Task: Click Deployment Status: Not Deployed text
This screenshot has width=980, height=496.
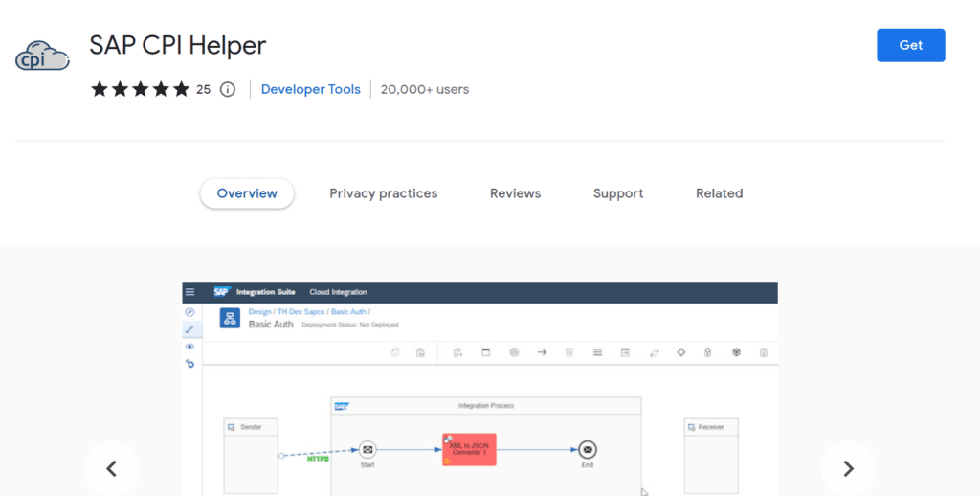Action: 350,325
